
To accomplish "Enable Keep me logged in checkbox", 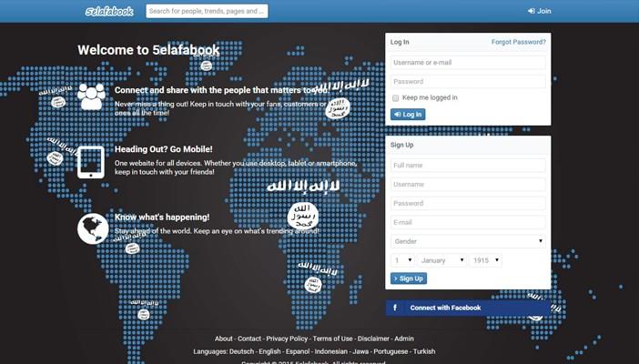I will point(395,98).
